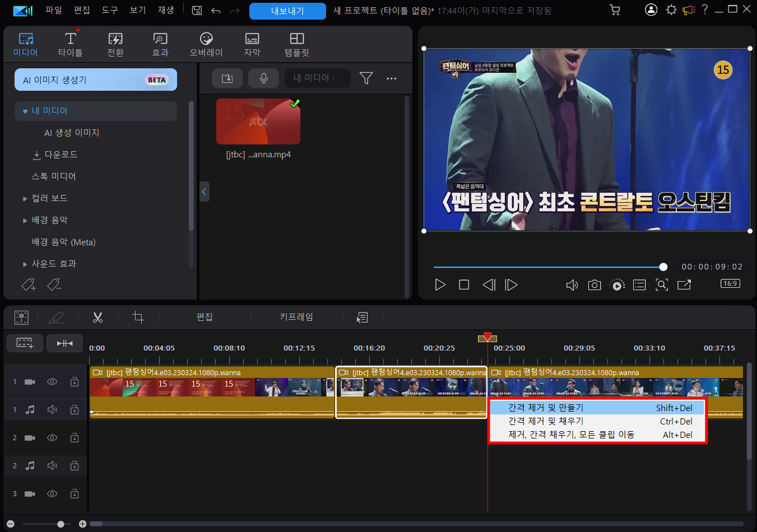Viewport: 757px width, 532px height.
Task: Click the timeline zoom slider handle
Action: pyautogui.click(x=61, y=524)
